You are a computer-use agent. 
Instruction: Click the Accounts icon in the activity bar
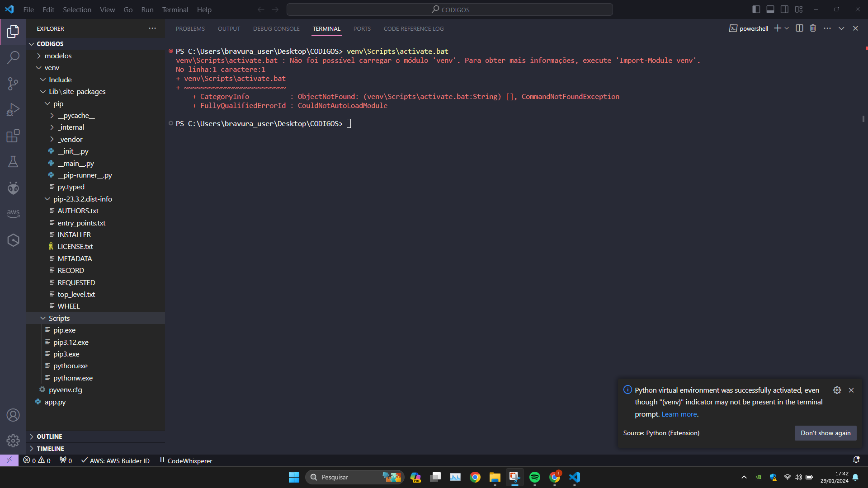(13, 415)
